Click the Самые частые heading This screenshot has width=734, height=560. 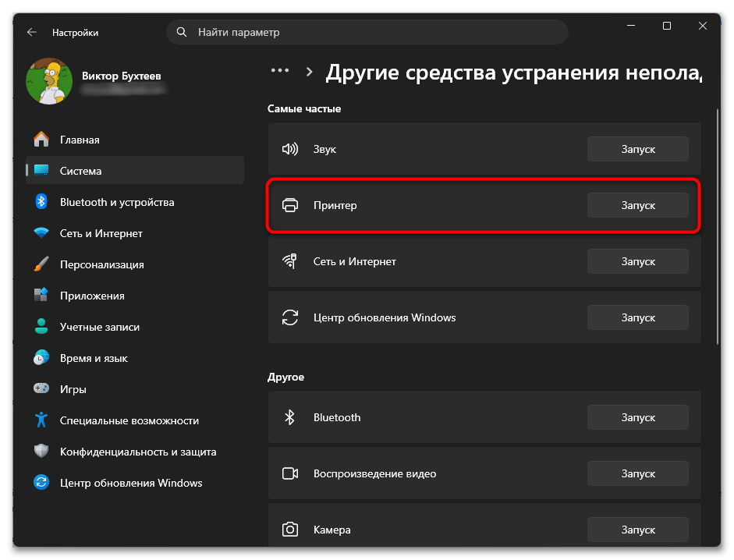click(304, 108)
